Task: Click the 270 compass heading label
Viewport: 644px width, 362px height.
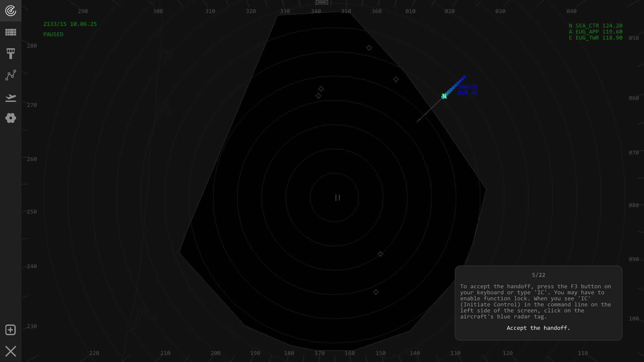Action: 32,105
